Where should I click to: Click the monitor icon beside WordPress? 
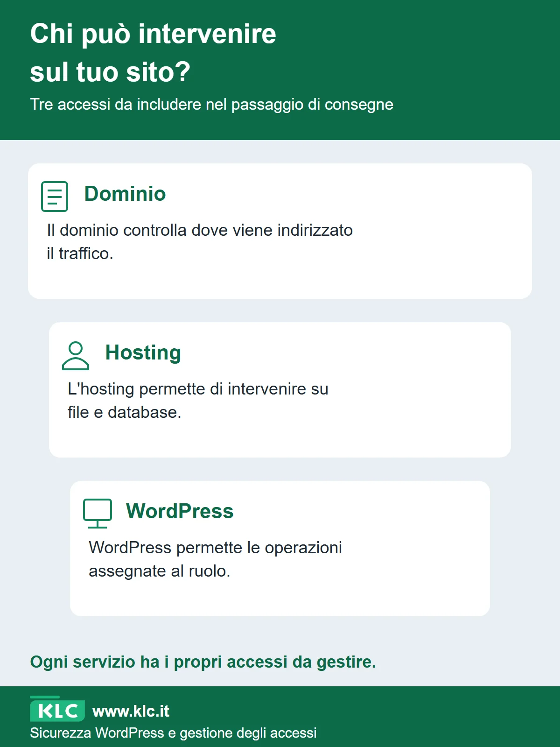point(98,514)
